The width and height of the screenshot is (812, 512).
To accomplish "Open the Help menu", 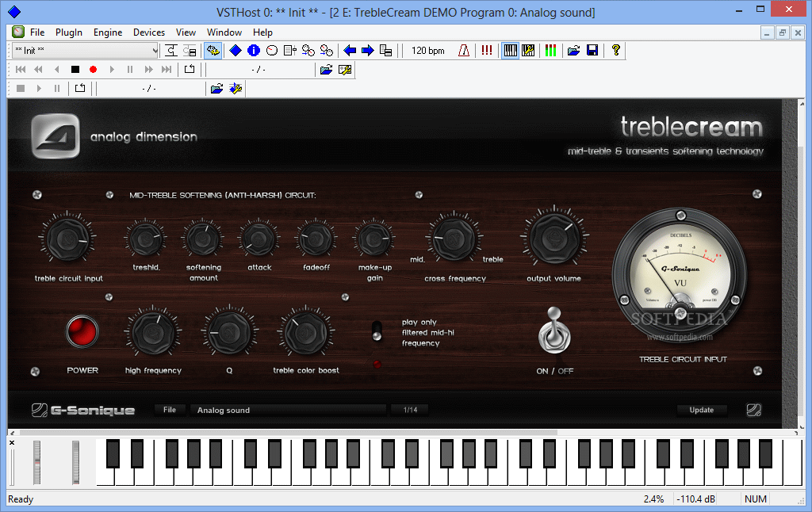I will (262, 32).
